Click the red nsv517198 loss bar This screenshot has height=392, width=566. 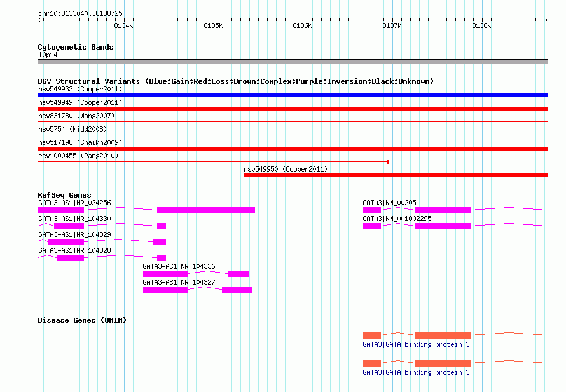tap(293, 149)
